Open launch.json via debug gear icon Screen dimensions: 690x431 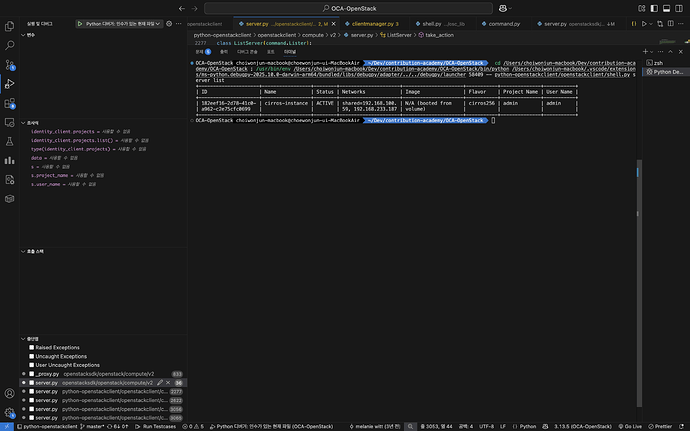(x=169, y=24)
